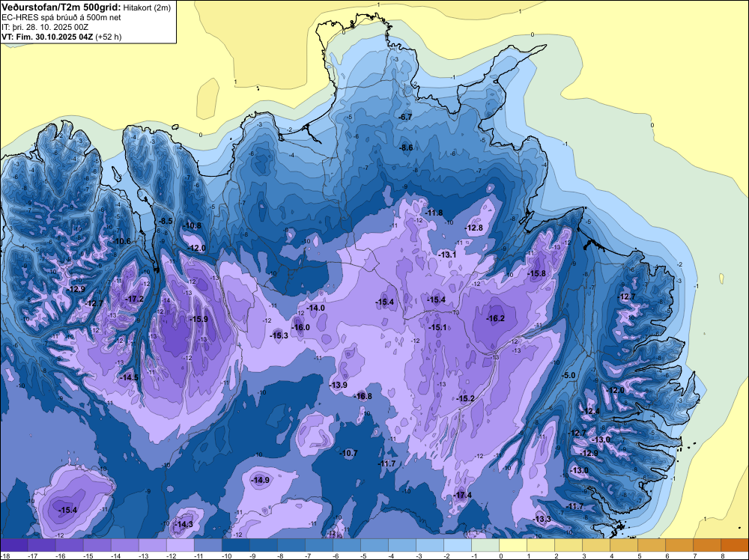749x560 pixels.
Task: Click the -13.9 temperature label
Action: [x=339, y=385]
